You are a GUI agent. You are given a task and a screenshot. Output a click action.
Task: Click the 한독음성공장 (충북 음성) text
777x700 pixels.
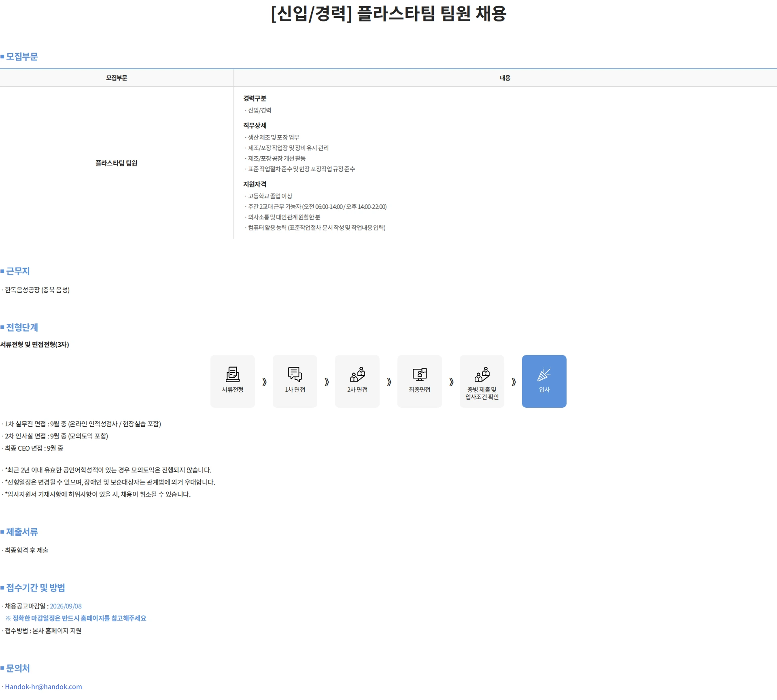(x=37, y=290)
